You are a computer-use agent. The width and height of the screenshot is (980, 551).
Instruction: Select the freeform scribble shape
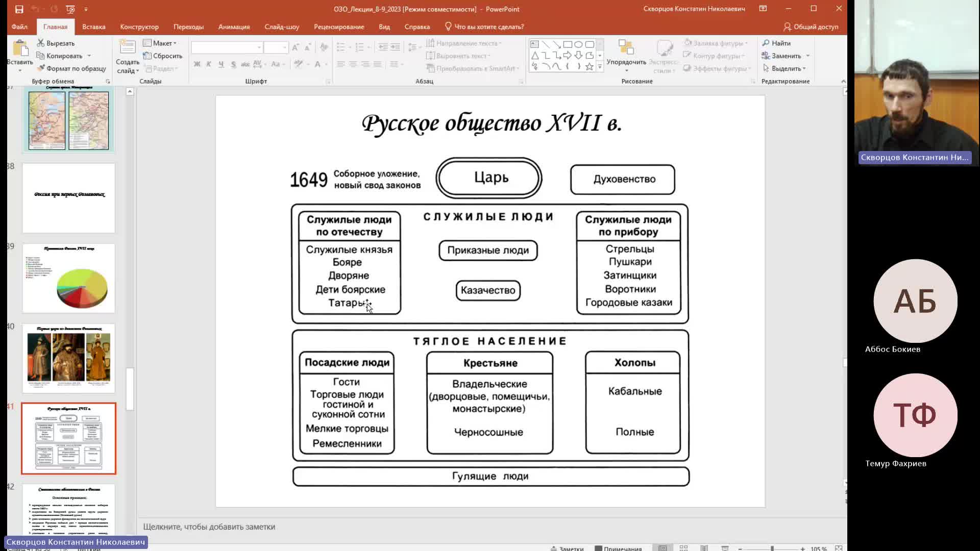[x=534, y=66]
